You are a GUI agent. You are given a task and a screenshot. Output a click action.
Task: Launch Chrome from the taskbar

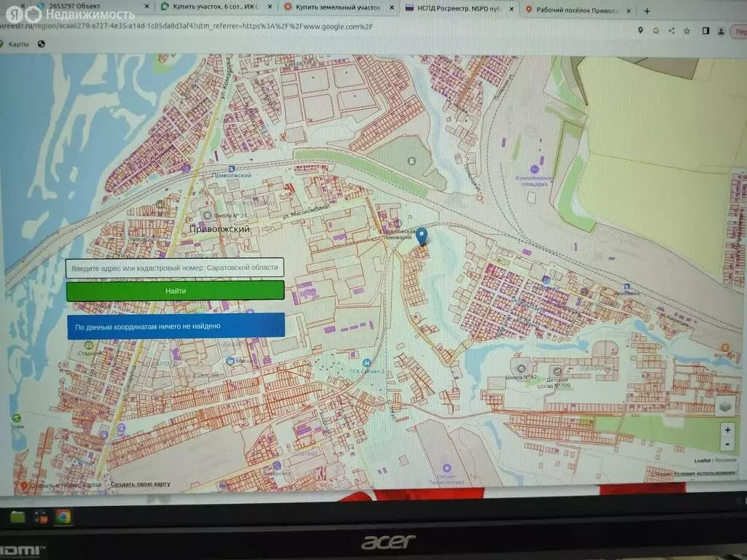[x=63, y=516]
